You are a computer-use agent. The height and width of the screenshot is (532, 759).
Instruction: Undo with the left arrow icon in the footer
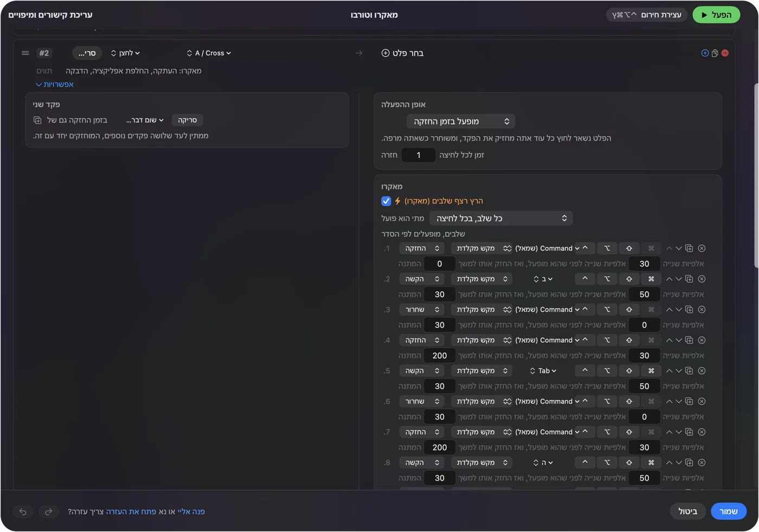(23, 511)
